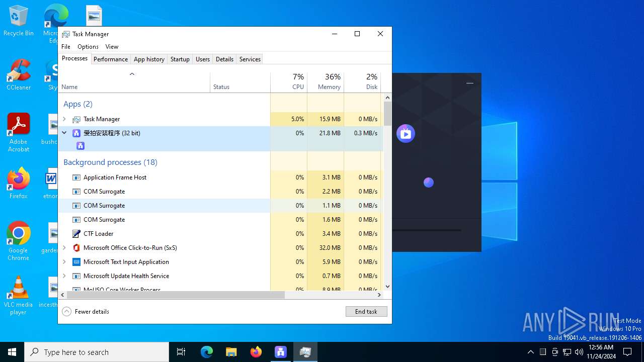Click the volume icon in system tray
This screenshot has width=644, height=362.
click(x=579, y=352)
